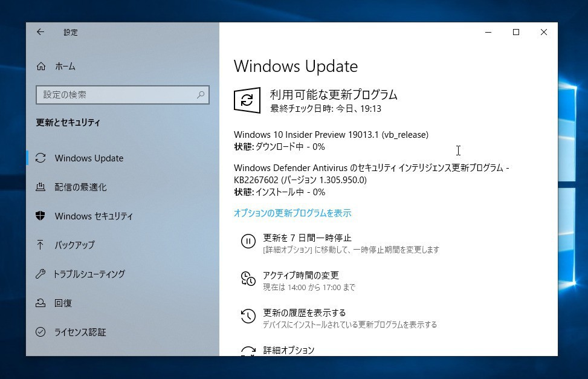588x379 pixels.
Task: Open アクティブ時間の変更 setting
Action: [x=301, y=275]
